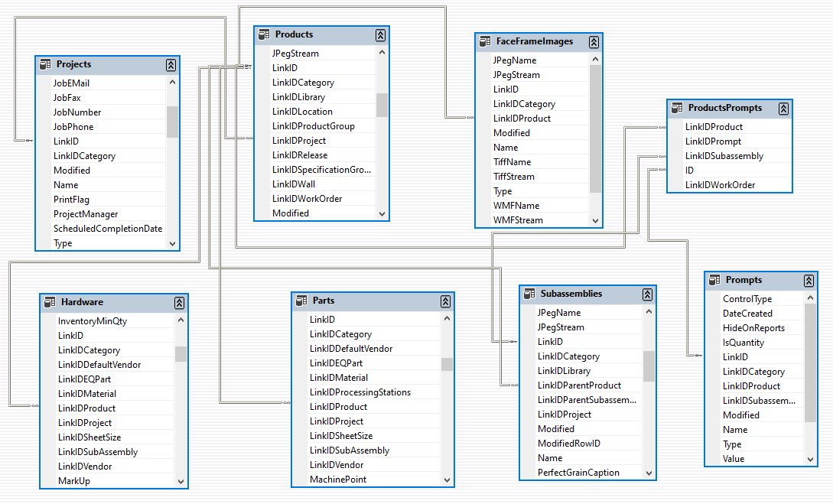833x504 pixels.
Task: Click the Hardware table icon
Action: 50,302
